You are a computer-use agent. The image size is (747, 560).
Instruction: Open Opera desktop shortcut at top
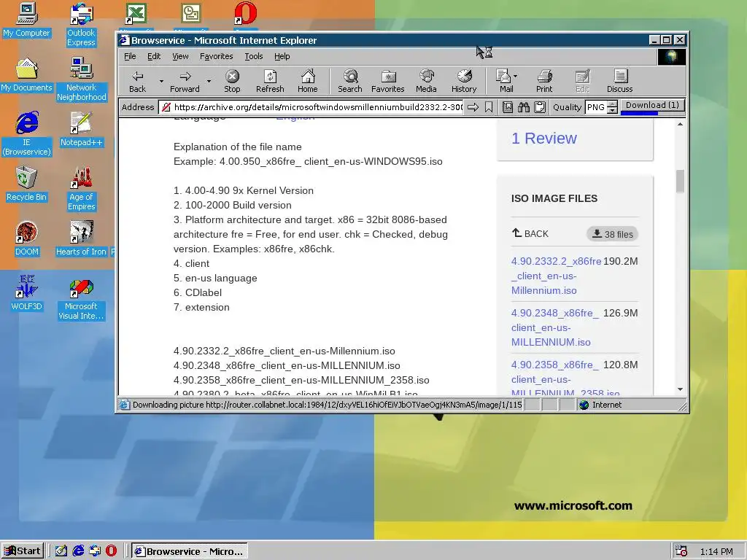pos(245,15)
